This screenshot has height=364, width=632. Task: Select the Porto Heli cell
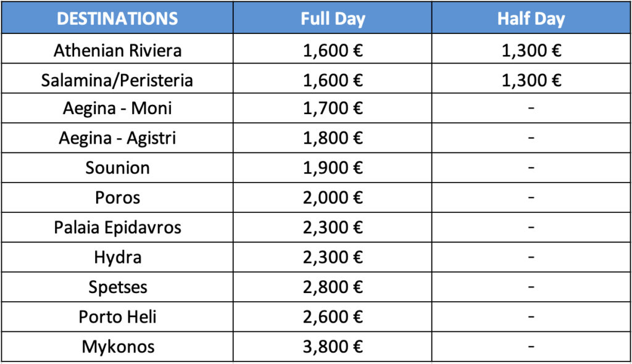(117, 316)
